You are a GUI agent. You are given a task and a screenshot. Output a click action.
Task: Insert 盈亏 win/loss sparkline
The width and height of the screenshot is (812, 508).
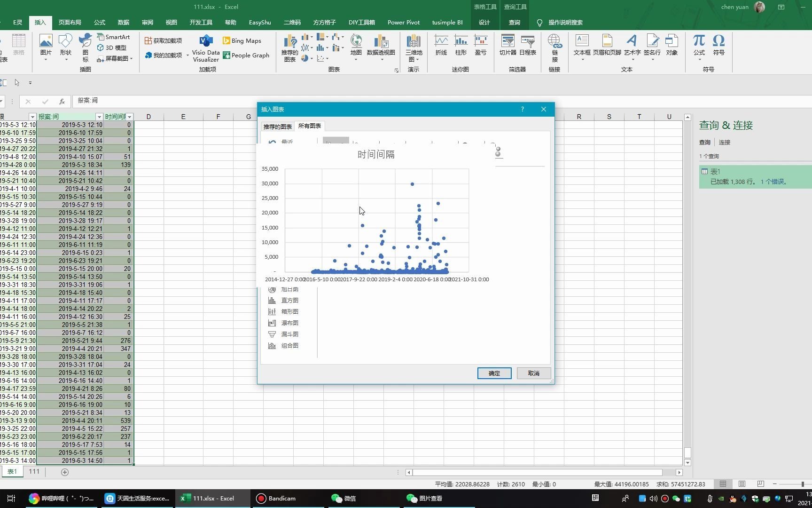pyautogui.click(x=481, y=45)
